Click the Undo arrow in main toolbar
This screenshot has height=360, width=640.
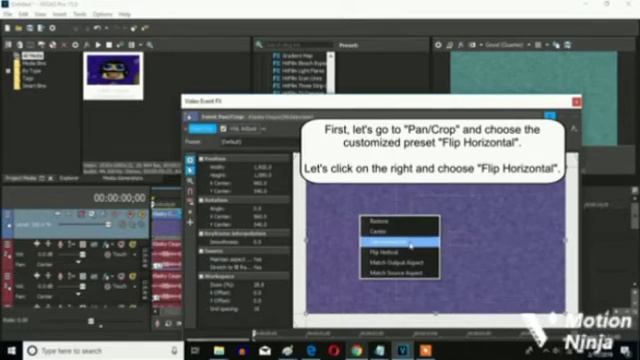tap(97, 28)
